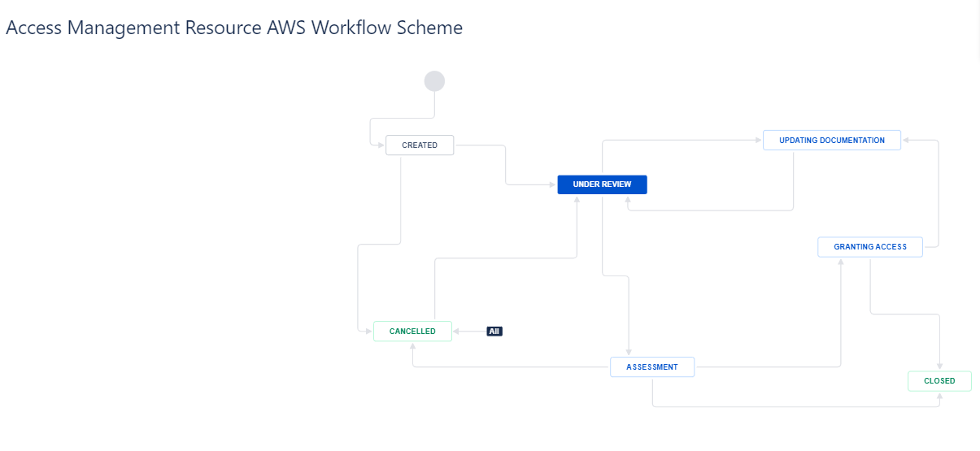Click the grey workflow start circle
The image size is (980, 451).
[x=434, y=81]
